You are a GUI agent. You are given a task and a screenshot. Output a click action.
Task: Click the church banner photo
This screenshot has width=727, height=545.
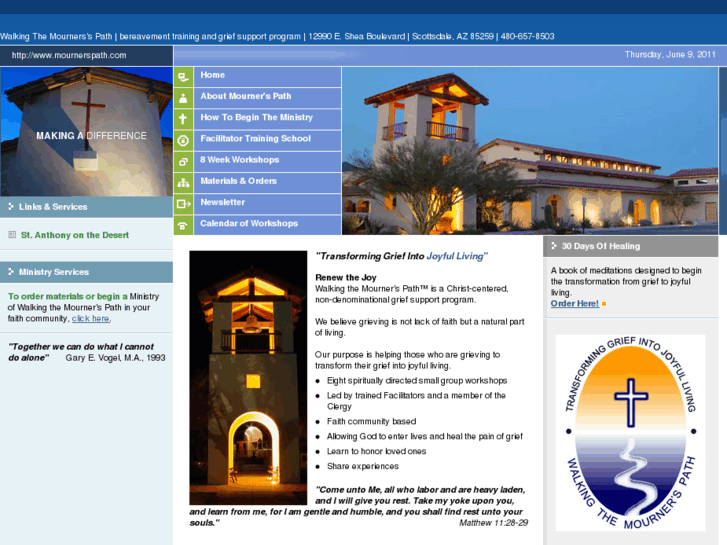click(530, 151)
